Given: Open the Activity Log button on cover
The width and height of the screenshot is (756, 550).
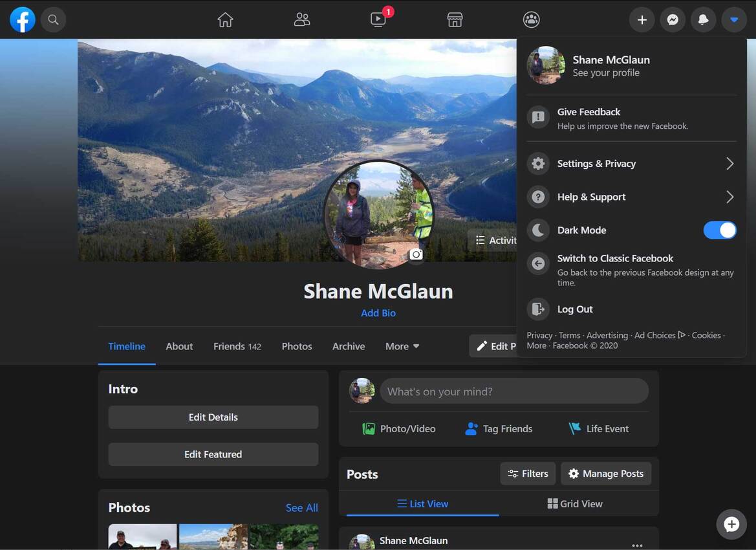Looking at the screenshot, I should [492, 240].
